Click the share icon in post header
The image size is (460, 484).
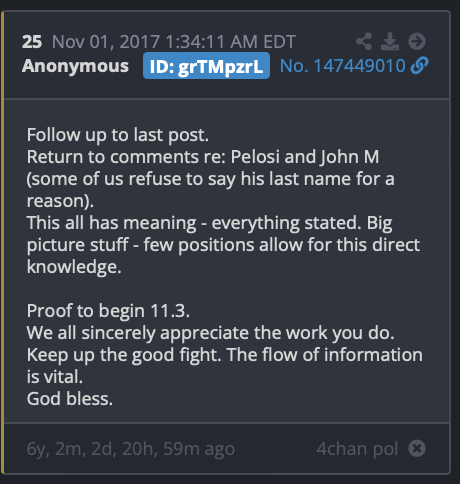click(x=364, y=41)
